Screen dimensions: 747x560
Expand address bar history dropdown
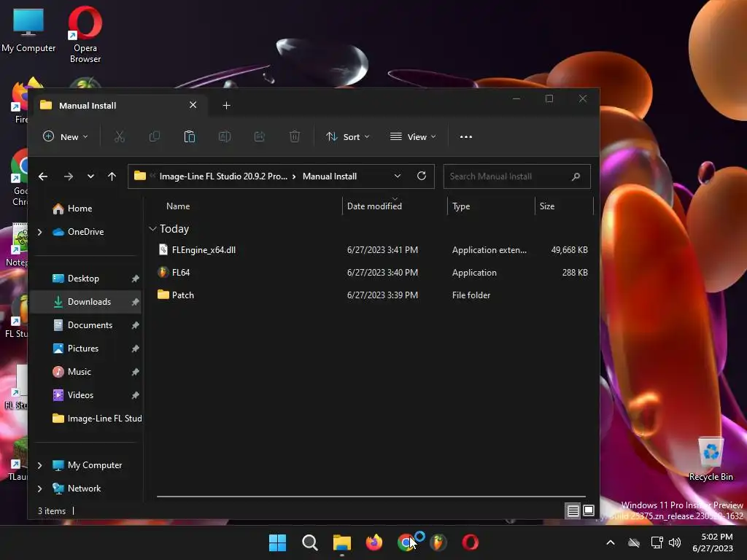[x=398, y=176]
